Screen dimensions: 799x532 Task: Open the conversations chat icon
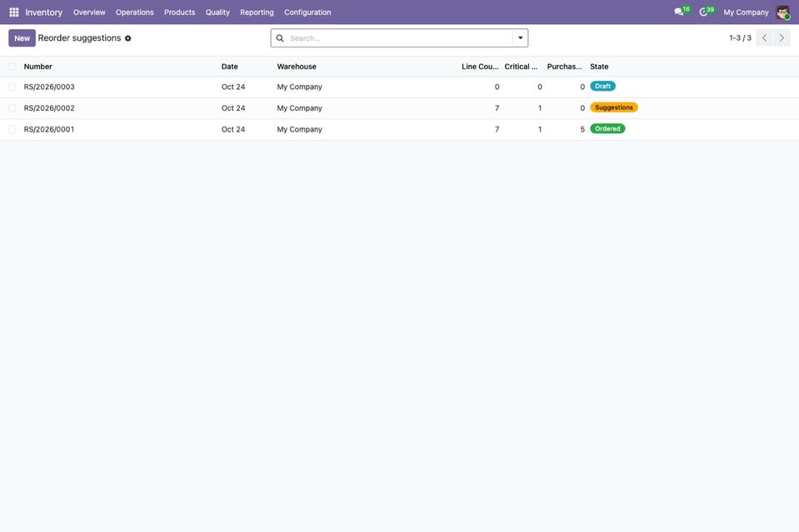(x=678, y=12)
